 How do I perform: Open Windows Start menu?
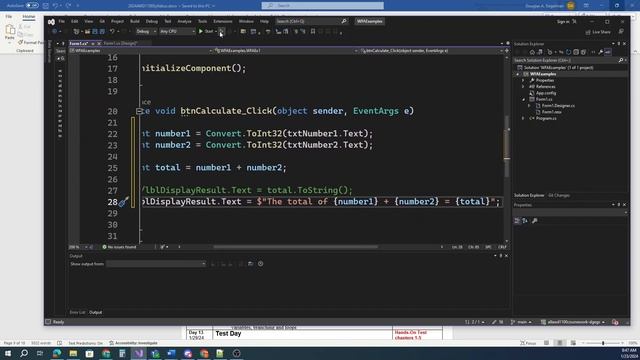8,353
